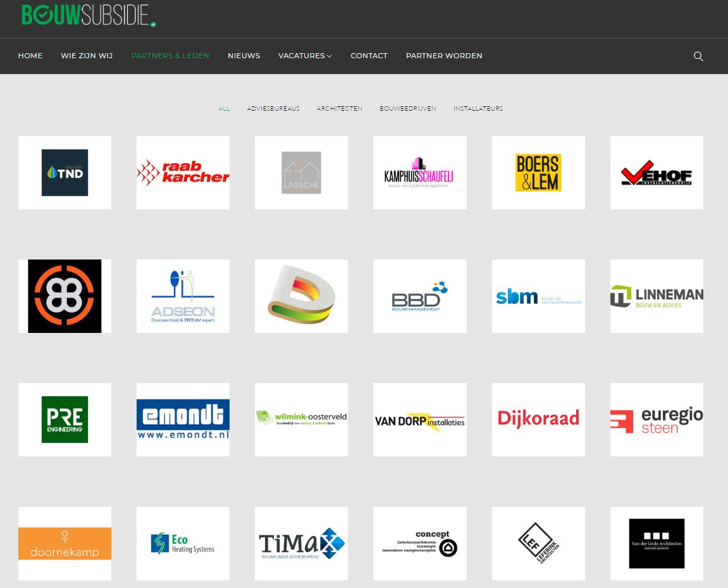Open the Vehof installatiebedrijf logo

coord(656,173)
